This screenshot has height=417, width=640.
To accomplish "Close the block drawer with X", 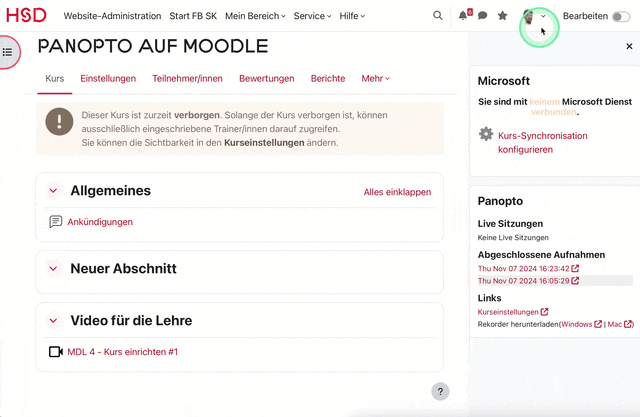I will click(629, 47).
